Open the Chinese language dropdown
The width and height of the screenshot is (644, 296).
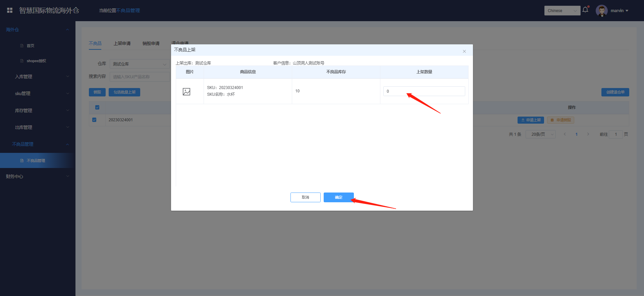pos(562,11)
